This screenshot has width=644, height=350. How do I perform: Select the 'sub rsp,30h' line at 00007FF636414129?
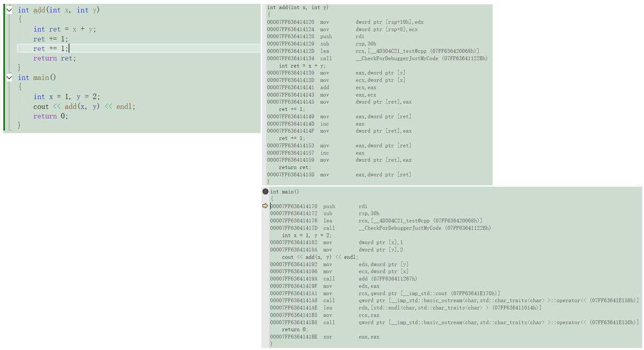[322, 44]
